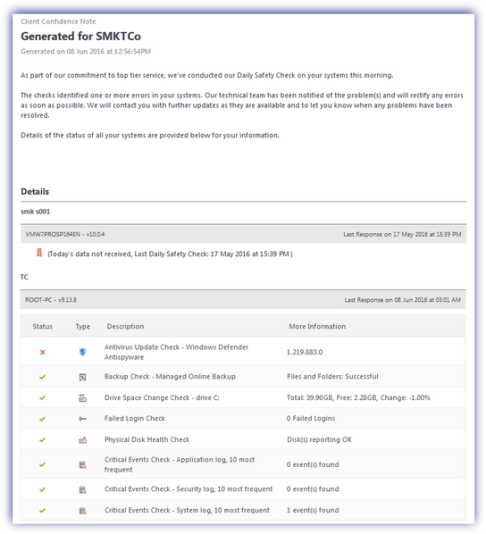Viewport: 486px width, 534px height.
Task: Click the green checkmark for Physical Disk Health Check
Action: coord(42,440)
